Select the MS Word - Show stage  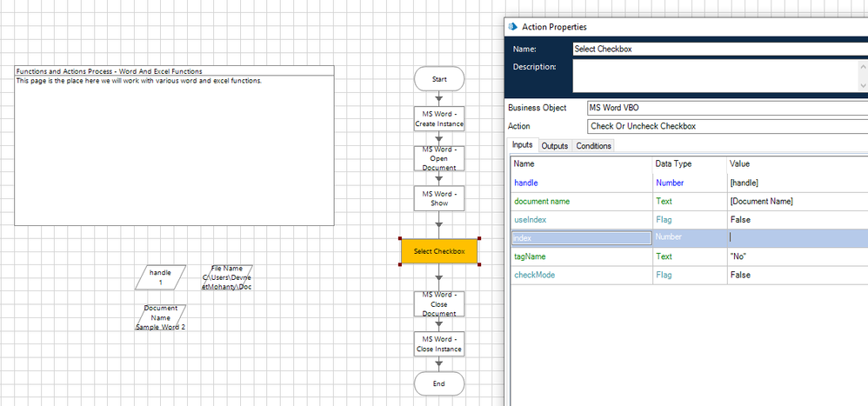click(439, 198)
